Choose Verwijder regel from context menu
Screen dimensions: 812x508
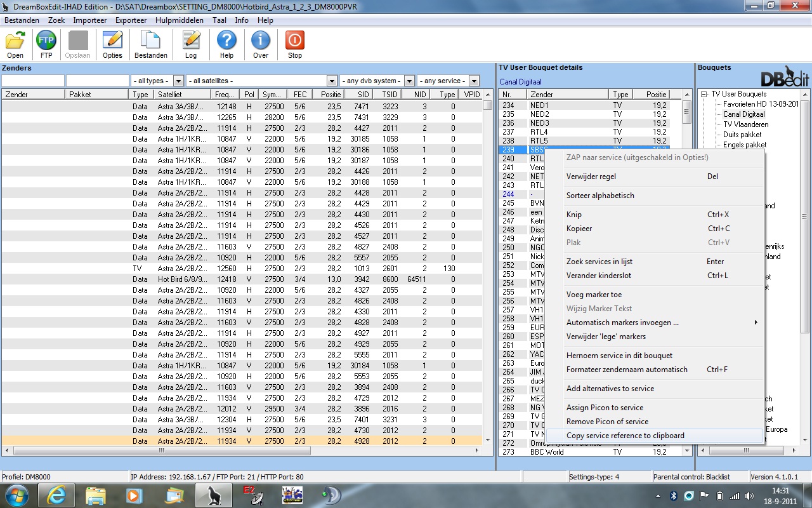[x=656, y=177]
